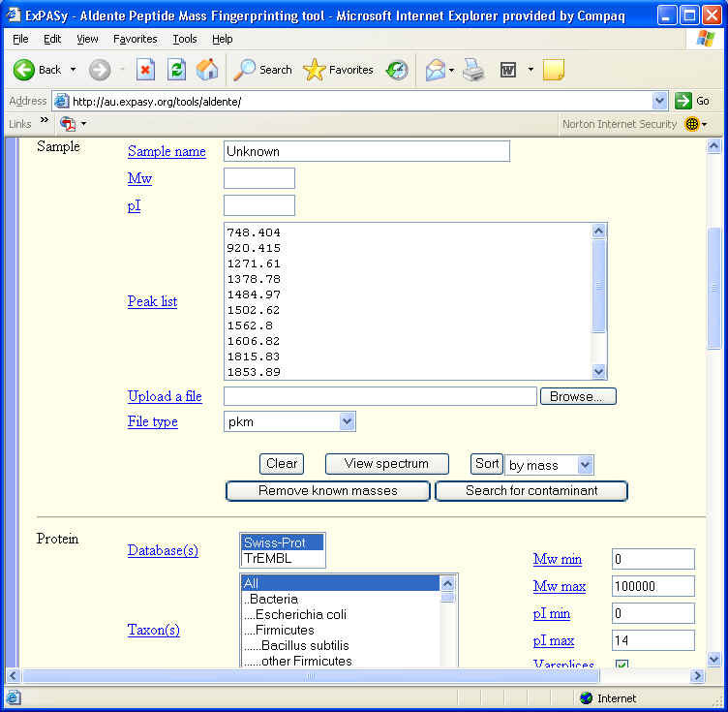Click the pI max input field
Viewport: 728px width, 712px height.
653,640
